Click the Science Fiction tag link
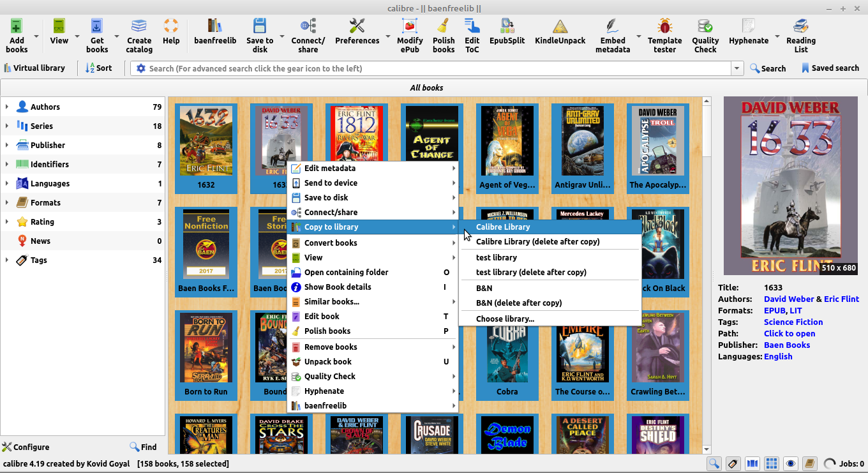Viewport: 868px width, 473px height. point(793,322)
